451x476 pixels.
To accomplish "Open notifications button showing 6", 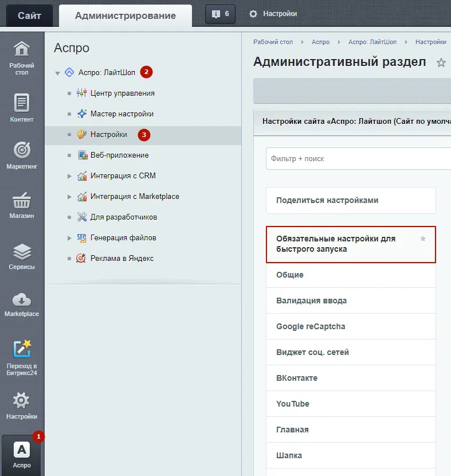I will [220, 14].
